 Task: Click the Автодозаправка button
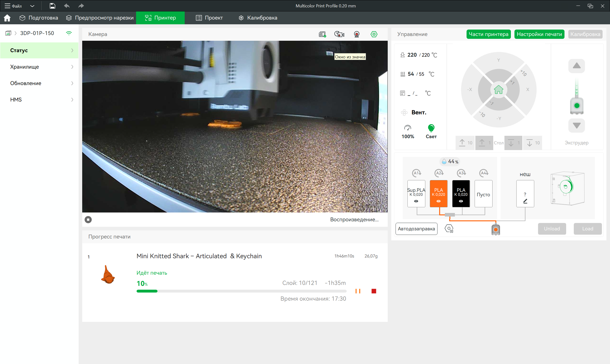pyautogui.click(x=416, y=229)
